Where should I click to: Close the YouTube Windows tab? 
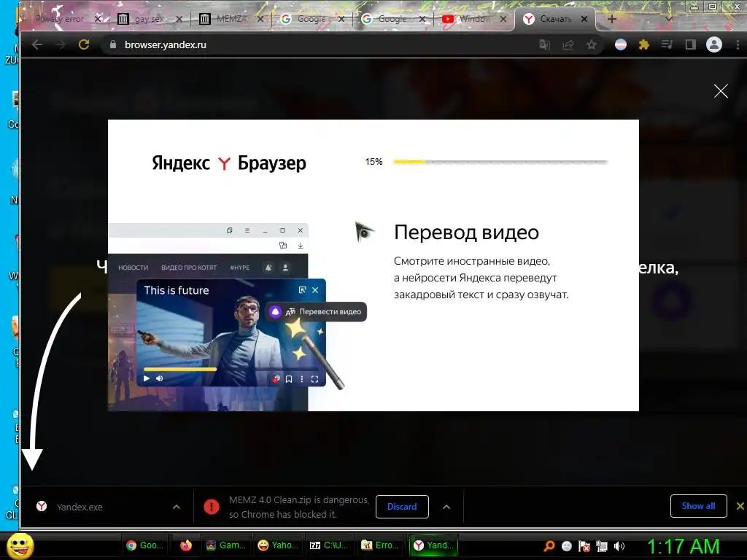coord(503,19)
